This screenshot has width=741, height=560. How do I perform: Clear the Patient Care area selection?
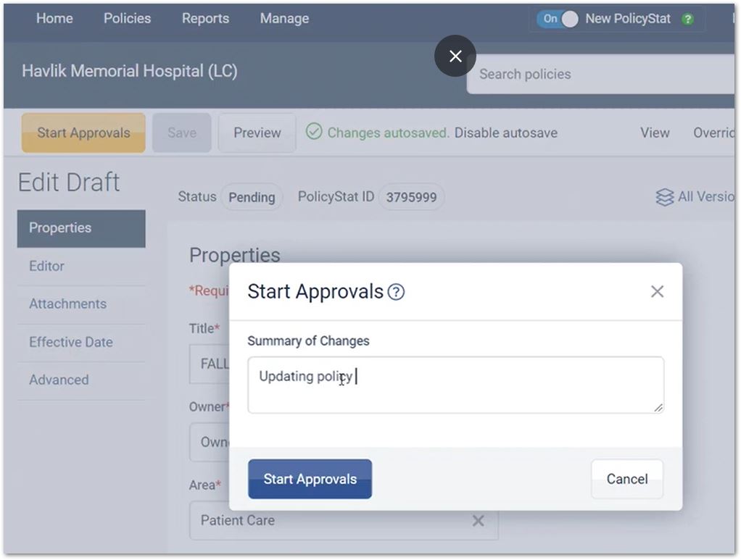pos(478,520)
